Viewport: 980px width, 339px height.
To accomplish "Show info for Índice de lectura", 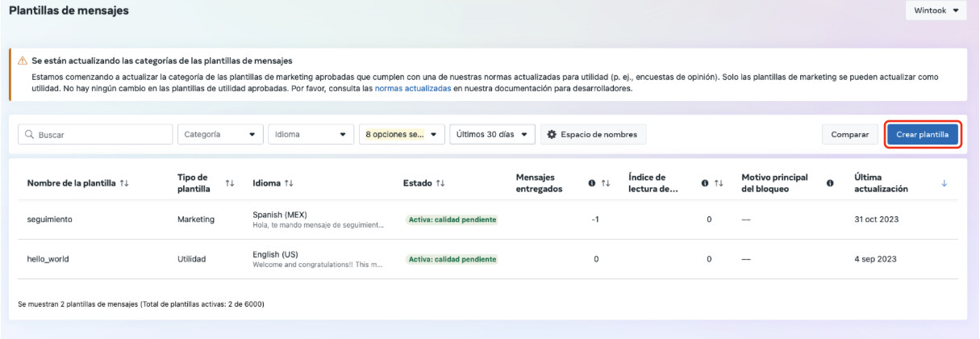I will point(705,183).
